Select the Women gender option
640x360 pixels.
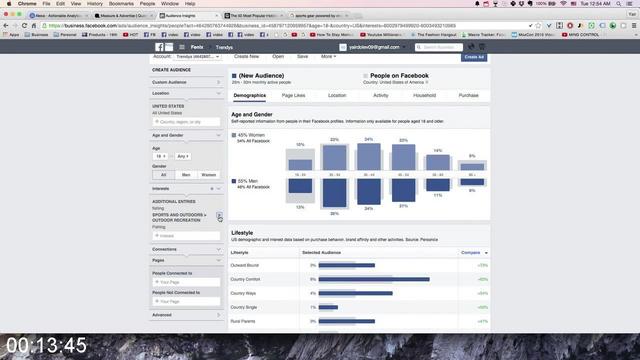[209, 175]
